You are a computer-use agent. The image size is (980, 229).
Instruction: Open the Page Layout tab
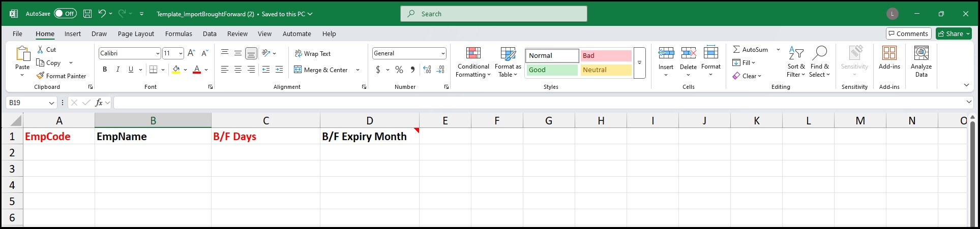tap(136, 34)
